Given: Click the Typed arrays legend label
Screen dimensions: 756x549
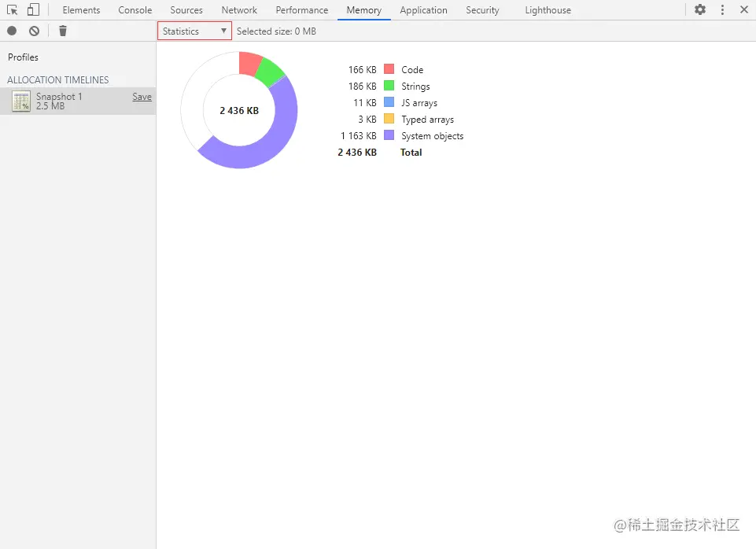Looking at the screenshot, I should click(x=428, y=119).
